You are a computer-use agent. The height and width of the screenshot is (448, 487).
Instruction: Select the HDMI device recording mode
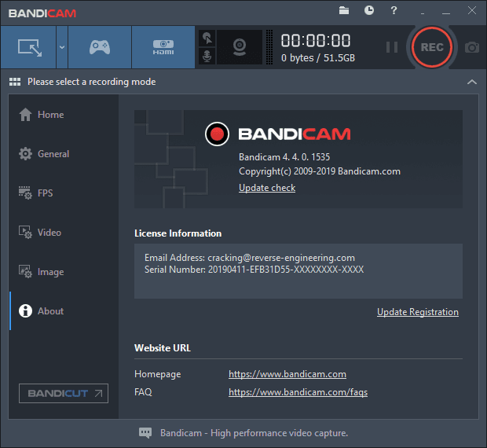(x=163, y=47)
